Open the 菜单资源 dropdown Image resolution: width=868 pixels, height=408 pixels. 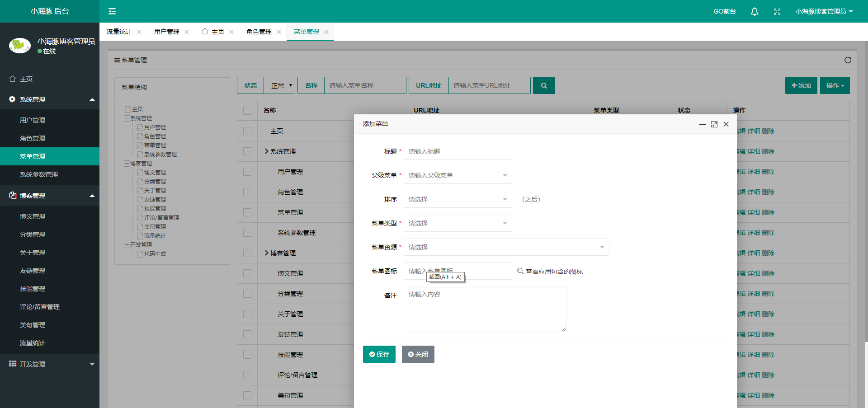click(x=506, y=247)
